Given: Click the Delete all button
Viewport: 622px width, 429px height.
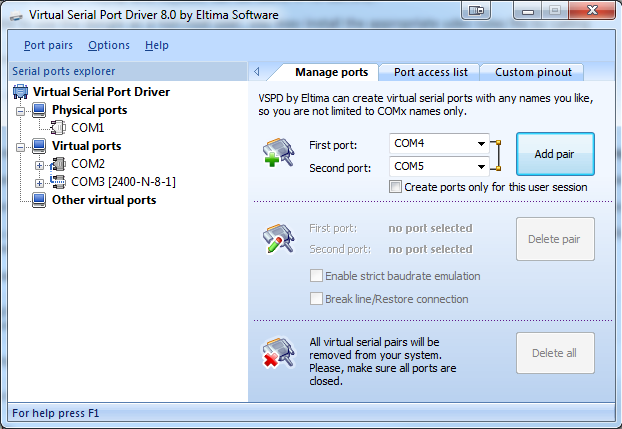Looking at the screenshot, I should click(555, 353).
